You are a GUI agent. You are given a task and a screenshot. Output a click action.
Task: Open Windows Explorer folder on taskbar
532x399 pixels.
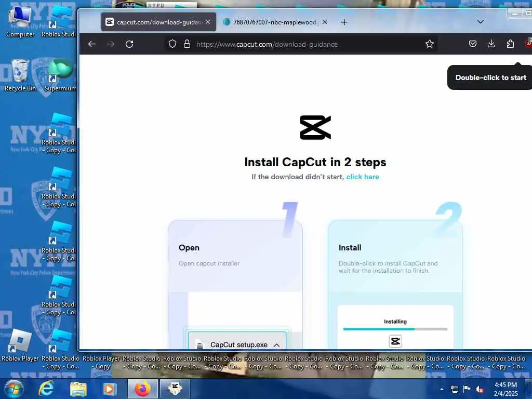tap(78, 389)
